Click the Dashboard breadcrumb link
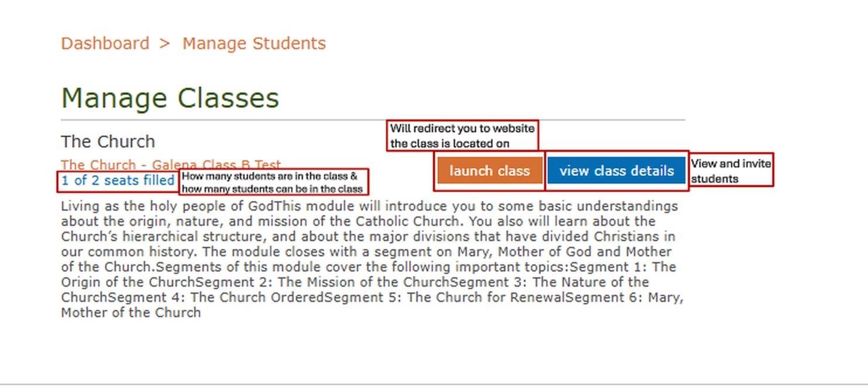This screenshot has height=392, width=868. tap(105, 44)
